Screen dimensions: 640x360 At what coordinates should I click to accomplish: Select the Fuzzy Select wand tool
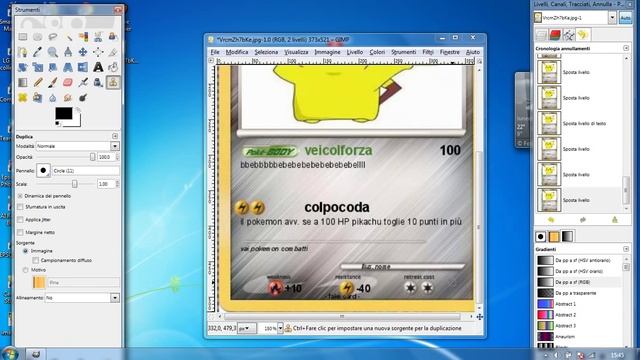click(68, 37)
